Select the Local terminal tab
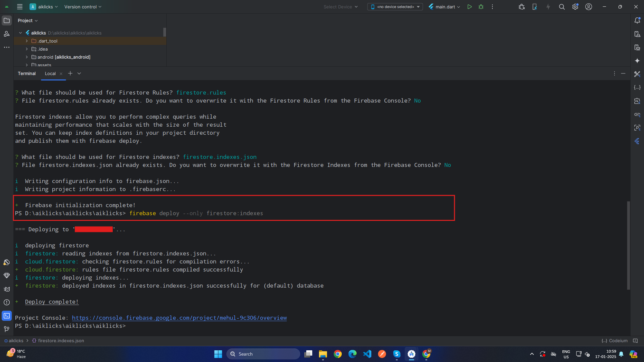The image size is (644, 362). 50,74
